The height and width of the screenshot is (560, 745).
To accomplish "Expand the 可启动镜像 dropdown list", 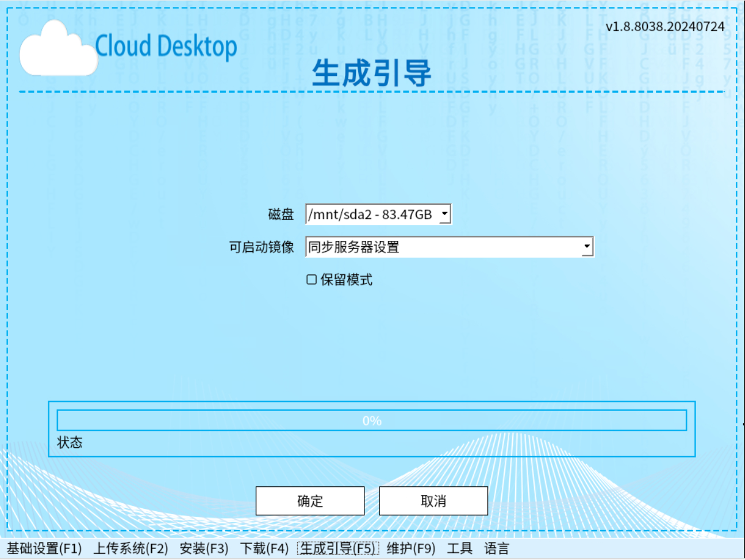I will 449,247.
